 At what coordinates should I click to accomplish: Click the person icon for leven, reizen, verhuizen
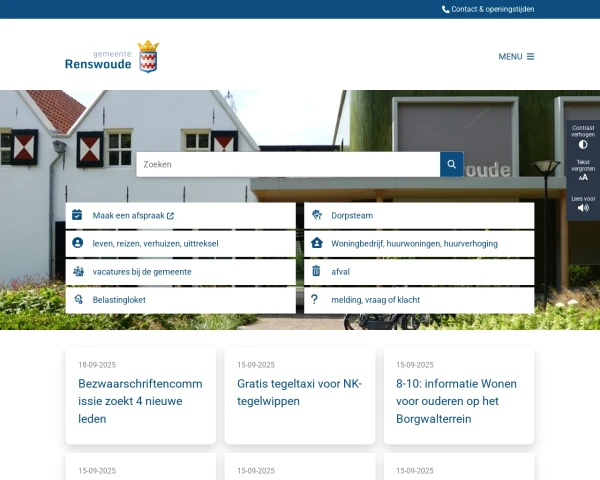[77, 243]
